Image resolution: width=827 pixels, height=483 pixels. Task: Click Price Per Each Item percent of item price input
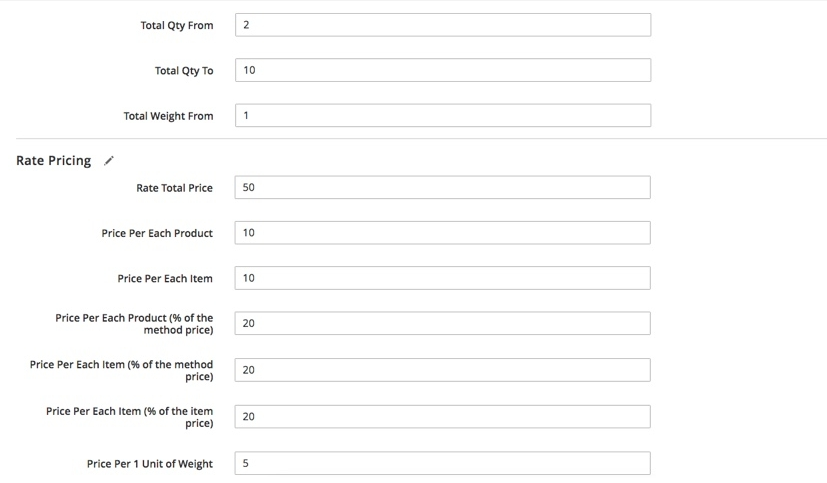pos(443,417)
